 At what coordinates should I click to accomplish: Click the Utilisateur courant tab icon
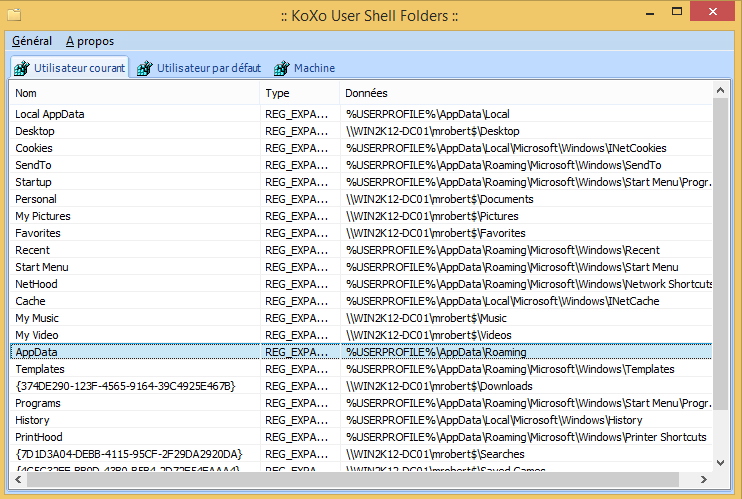pyautogui.click(x=22, y=68)
